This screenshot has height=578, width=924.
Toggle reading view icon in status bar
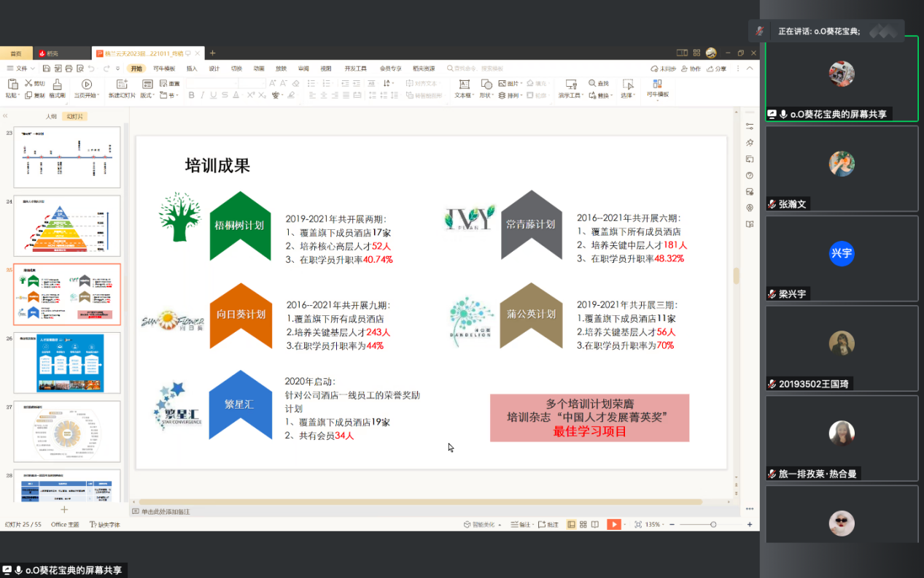click(x=595, y=524)
